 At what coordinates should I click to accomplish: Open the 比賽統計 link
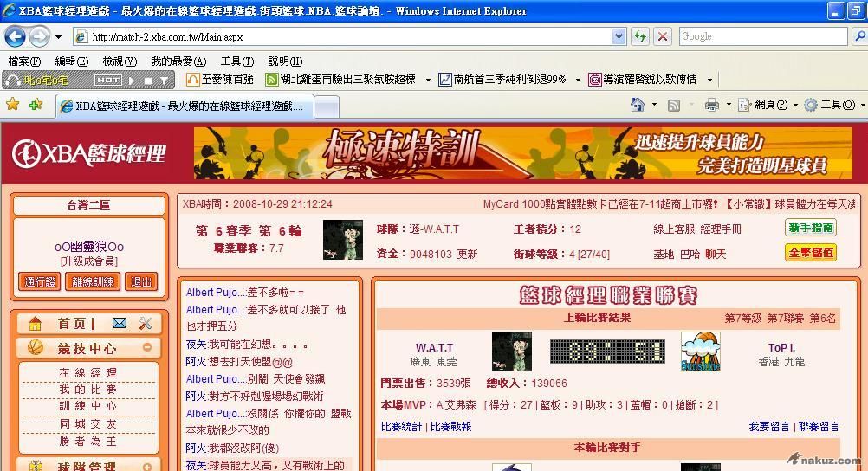[401, 427]
